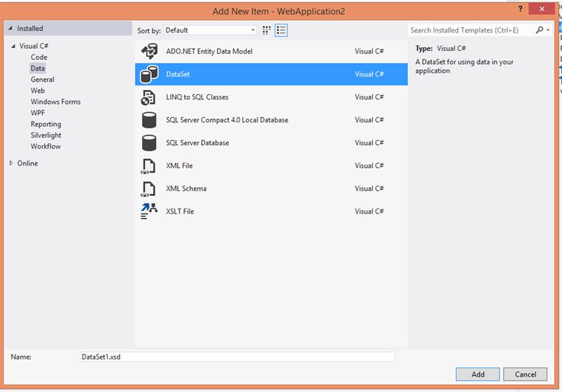Screen dimensions: 562x392
Task: Click the search magnifier icon
Action: click(539, 29)
